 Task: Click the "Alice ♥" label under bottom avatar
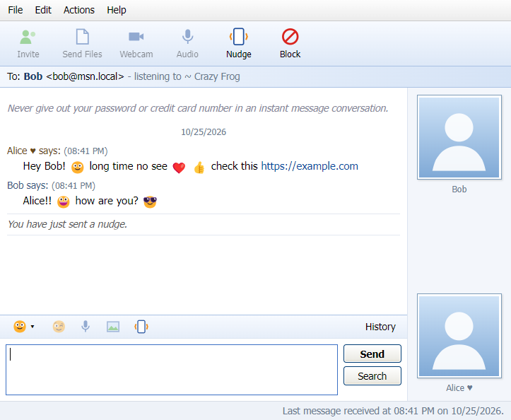[459, 388]
